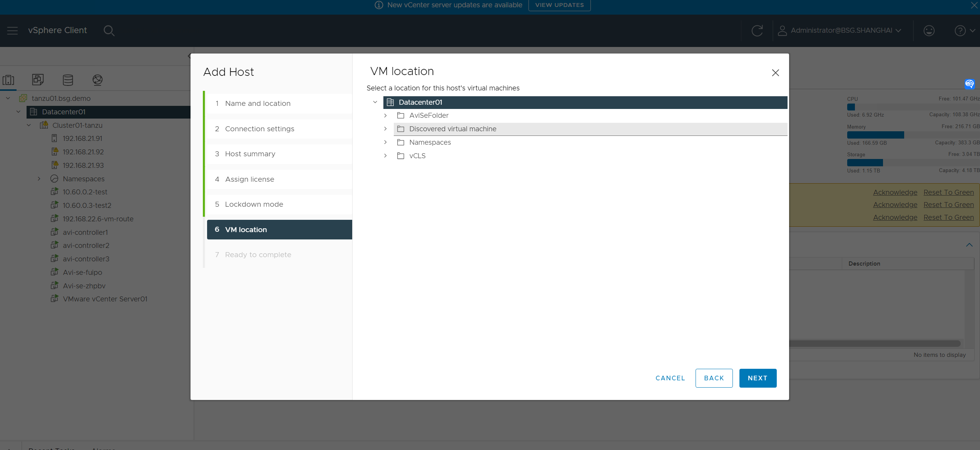
Task: Open the vSphere hamburger menu
Action: pyautogui.click(x=12, y=30)
